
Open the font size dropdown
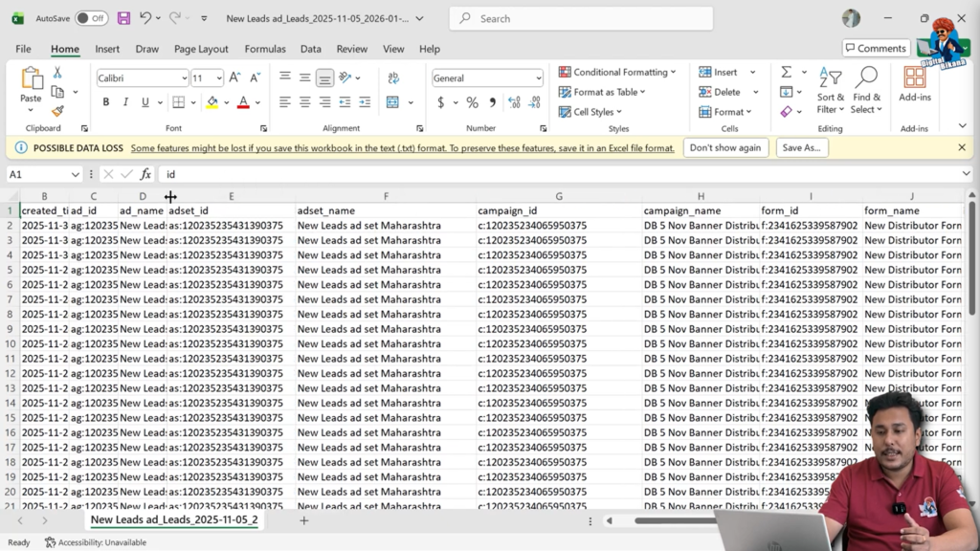click(217, 77)
